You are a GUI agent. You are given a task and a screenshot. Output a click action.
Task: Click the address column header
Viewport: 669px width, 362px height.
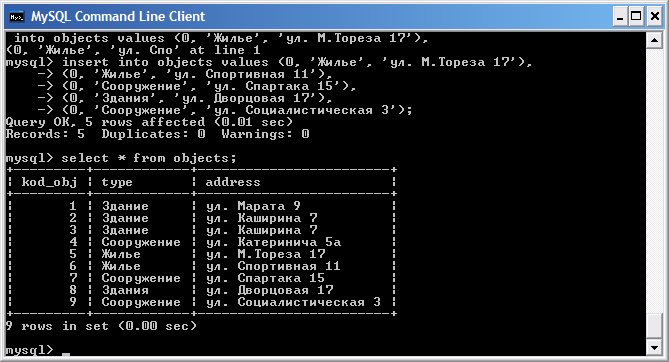(x=233, y=182)
